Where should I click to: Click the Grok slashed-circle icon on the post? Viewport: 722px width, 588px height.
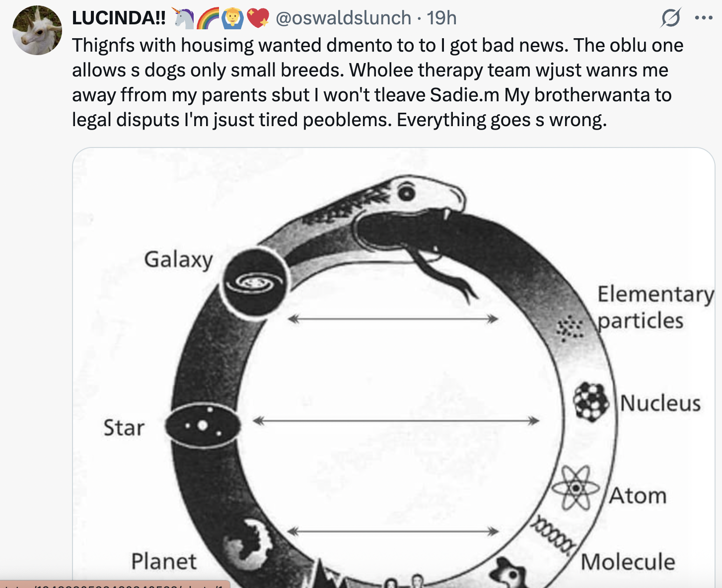[x=670, y=18]
